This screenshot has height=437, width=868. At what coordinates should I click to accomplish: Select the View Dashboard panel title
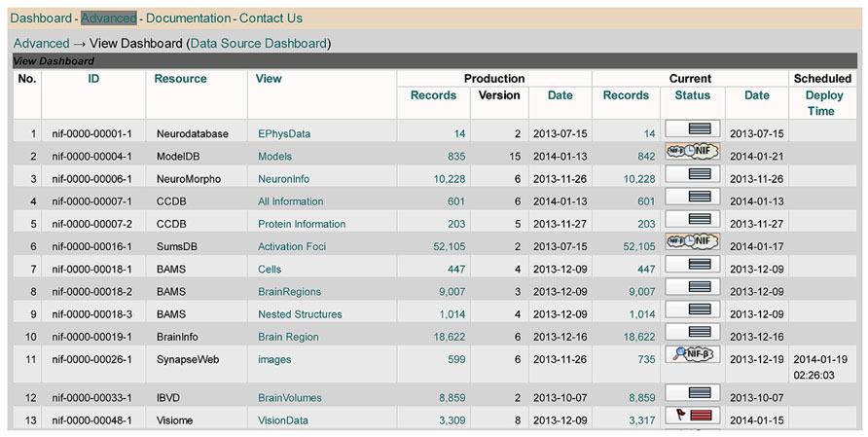54,61
